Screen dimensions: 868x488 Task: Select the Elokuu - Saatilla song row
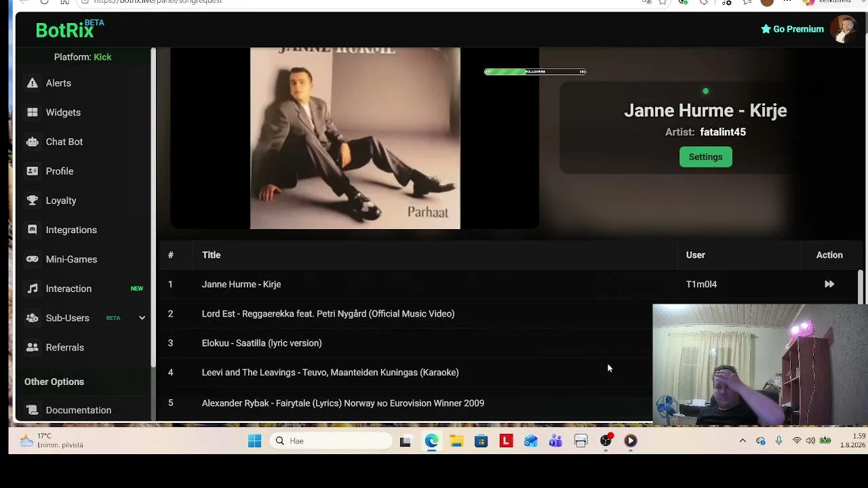[406, 343]
